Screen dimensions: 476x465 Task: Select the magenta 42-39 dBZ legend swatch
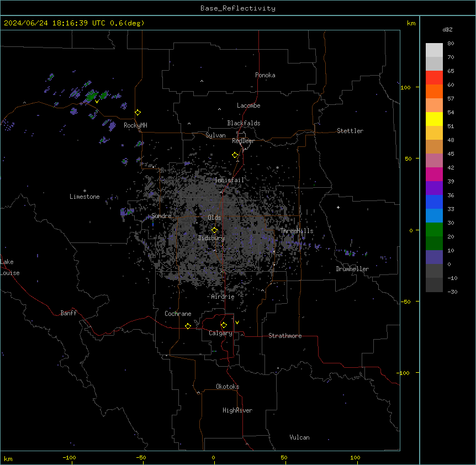point(434,174)
